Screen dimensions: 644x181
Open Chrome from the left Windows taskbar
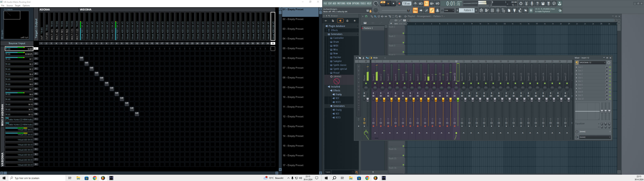click(x=95, y=178)
